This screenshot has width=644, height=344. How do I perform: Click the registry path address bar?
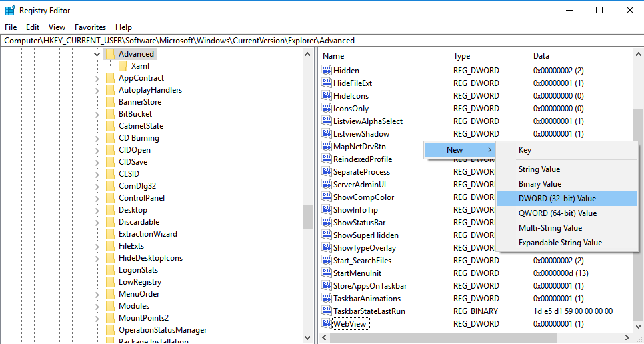click(322, 41)
